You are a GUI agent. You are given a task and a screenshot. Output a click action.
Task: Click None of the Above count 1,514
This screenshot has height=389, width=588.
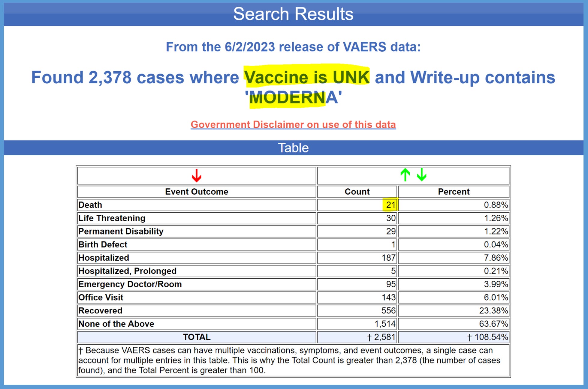pos(357,324)
